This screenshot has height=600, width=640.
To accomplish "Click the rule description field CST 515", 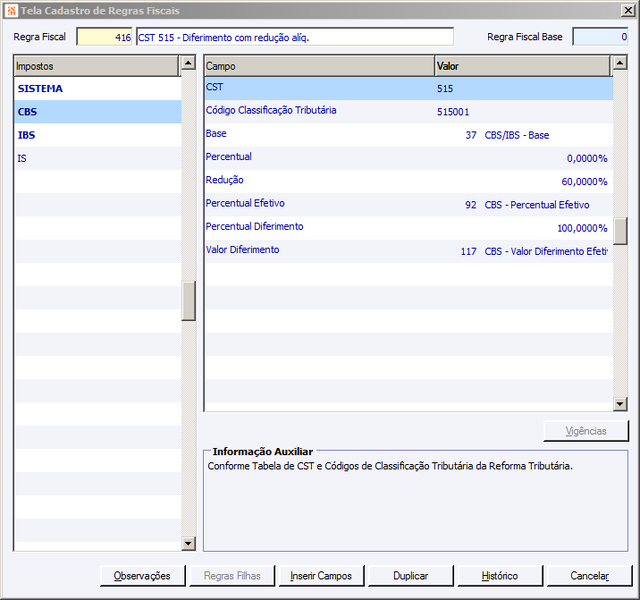I will coord(295,37).
